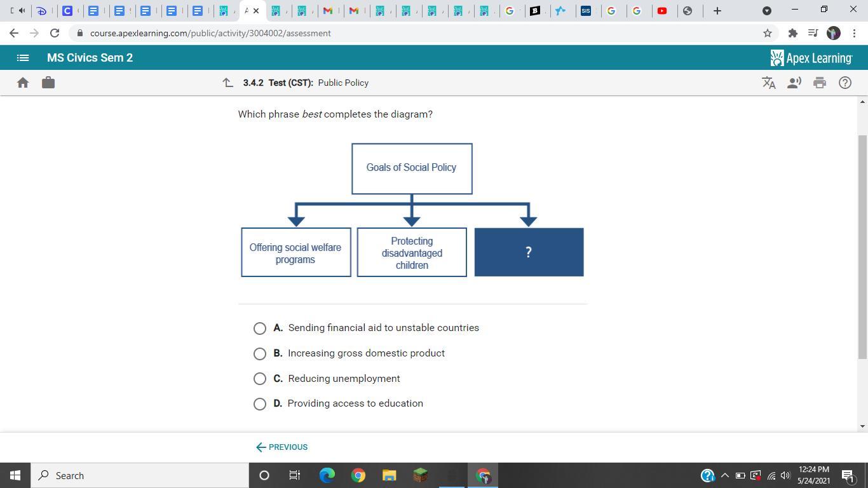Click the Windows taskbar Search box

(140, 475)
